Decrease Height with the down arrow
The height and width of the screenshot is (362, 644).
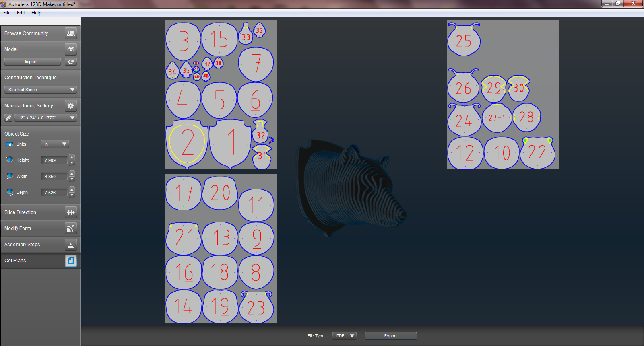(x=72, y=163)
